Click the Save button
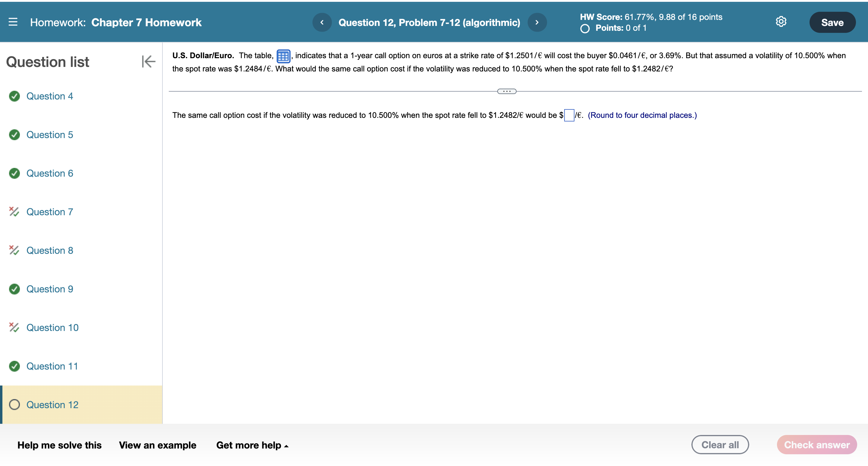868x466 pixels. (x=832, y=22)
